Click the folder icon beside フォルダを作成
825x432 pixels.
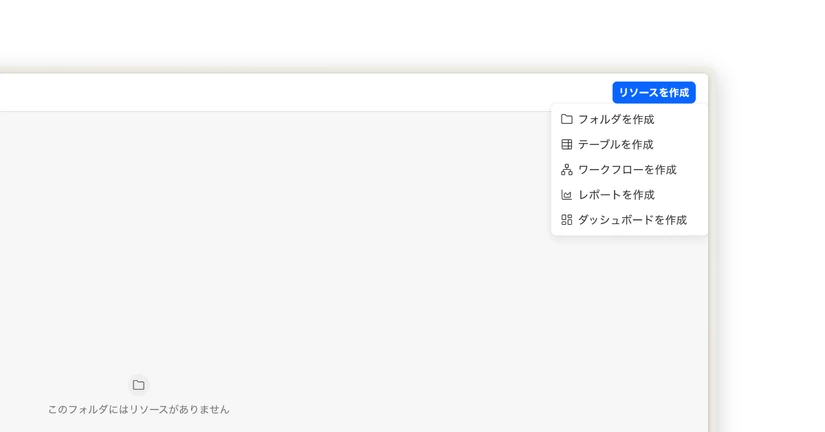point(567,119)
